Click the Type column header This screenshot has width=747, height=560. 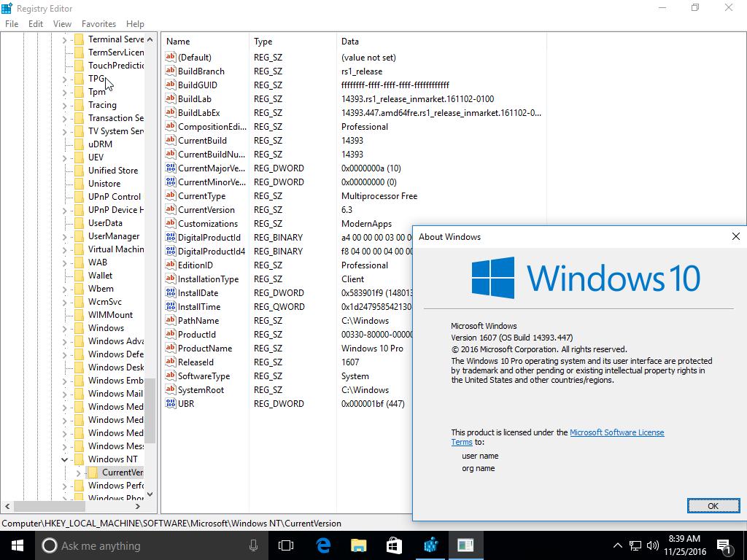pyautogui.click(x=293, y=42)
